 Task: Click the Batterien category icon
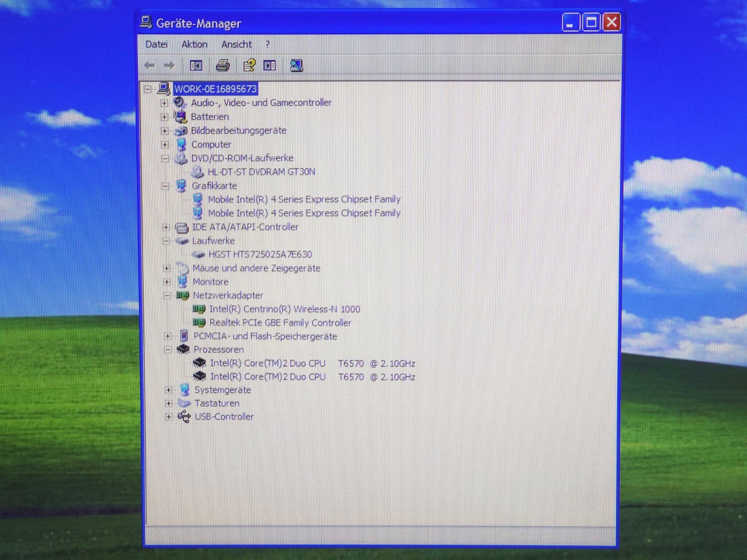pyautogui.click(x=180, y=116)
